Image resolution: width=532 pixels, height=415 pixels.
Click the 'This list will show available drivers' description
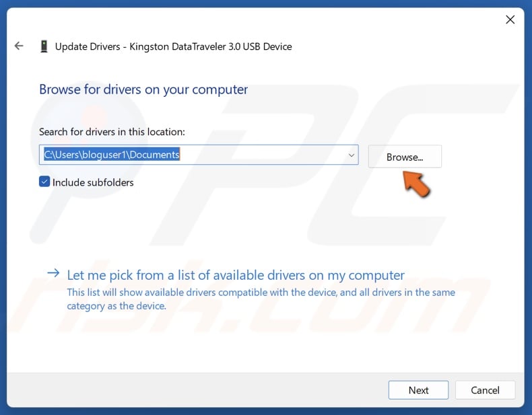pyautogui.click(x=261, y=299)
